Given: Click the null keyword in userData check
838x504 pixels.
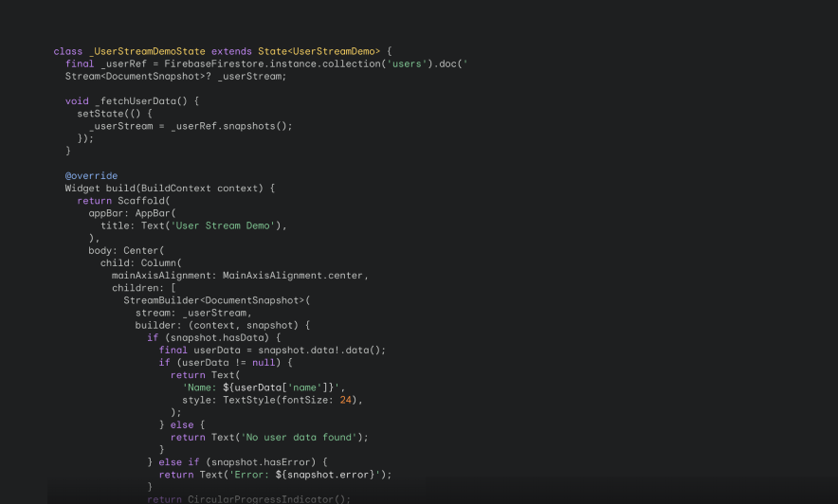Looking at the screenshot, I should tap(264, 363).
